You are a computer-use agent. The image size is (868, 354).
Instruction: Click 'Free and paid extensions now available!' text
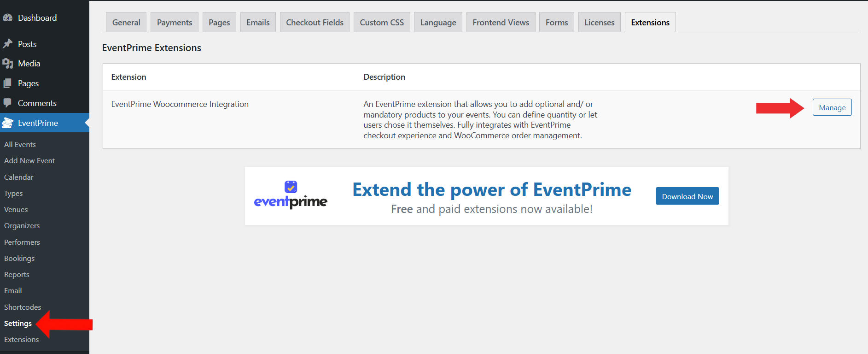click(492, 209)
